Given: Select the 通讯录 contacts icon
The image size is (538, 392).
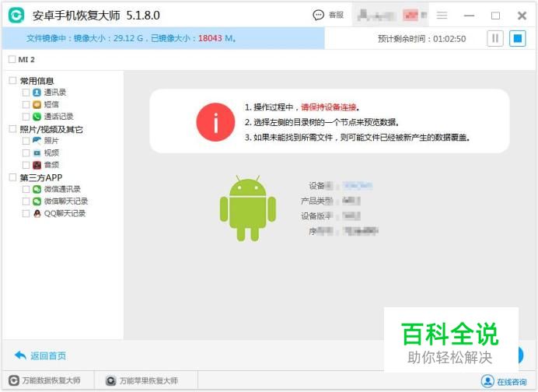Looking at the screenshot, I should tap(37, 93).
